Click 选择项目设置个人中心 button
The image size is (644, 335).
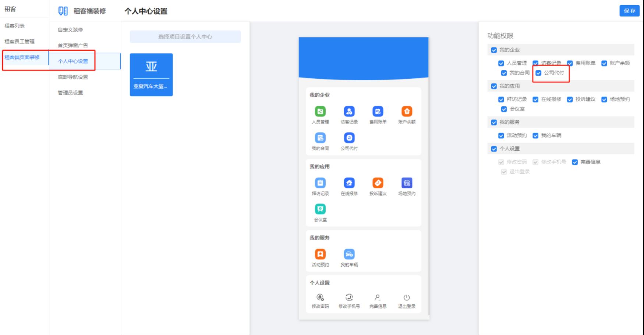pyautogui.click(x=185, y=37)
